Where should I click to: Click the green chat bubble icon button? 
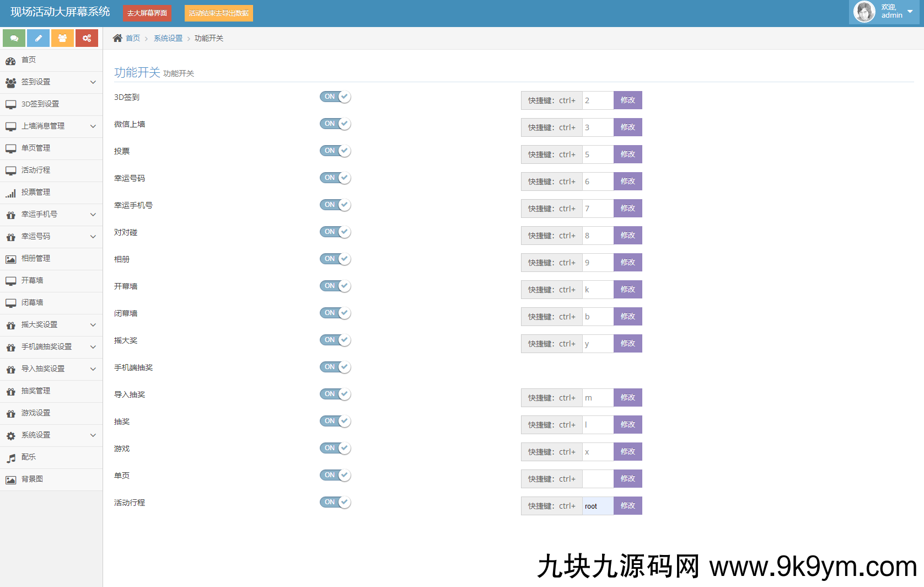point(14,38)
